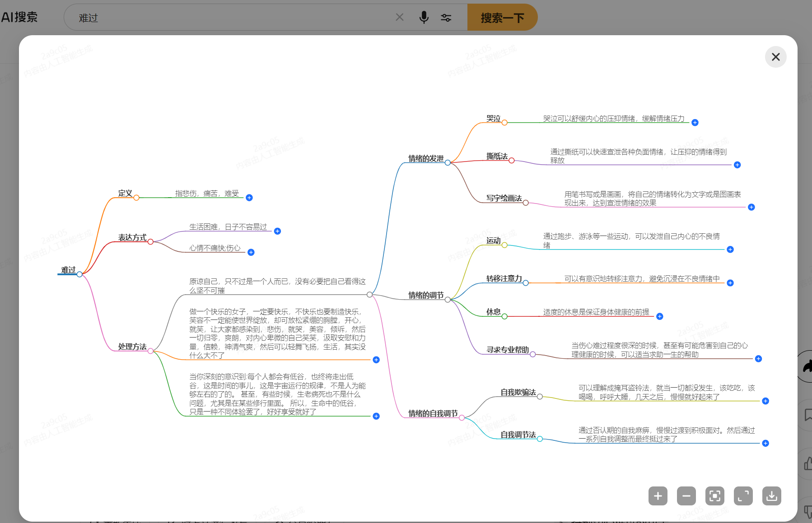Expand plus button after 定义 description

point(249,198)
